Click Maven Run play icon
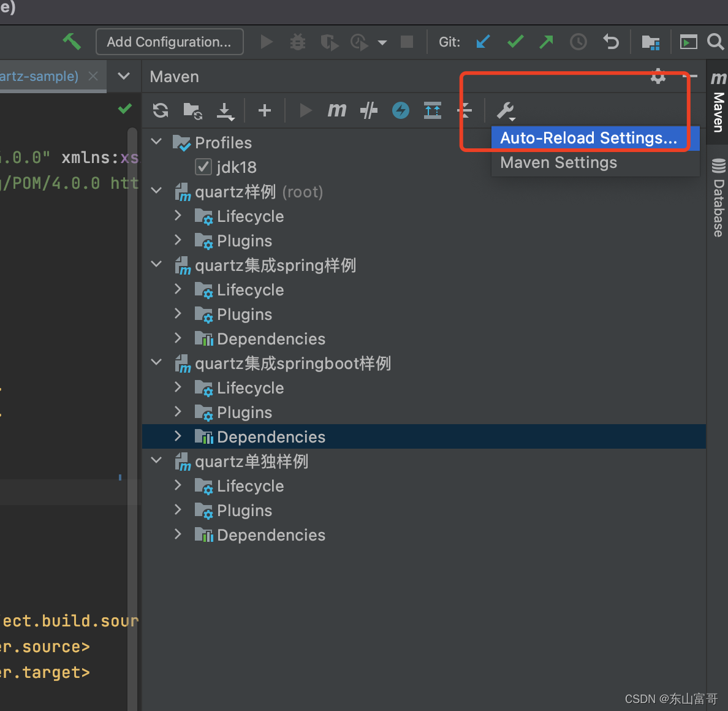The image size is (728, 711). tap(306, 110)
